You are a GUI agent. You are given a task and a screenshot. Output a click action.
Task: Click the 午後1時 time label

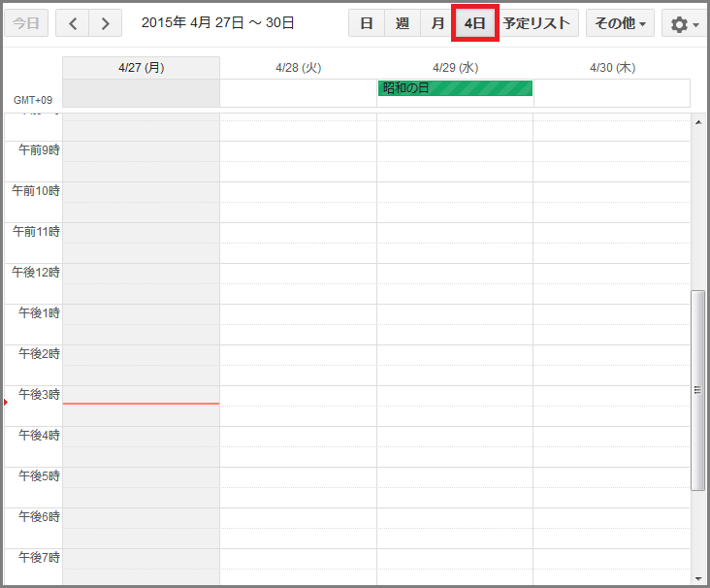(x=39, y=312)
